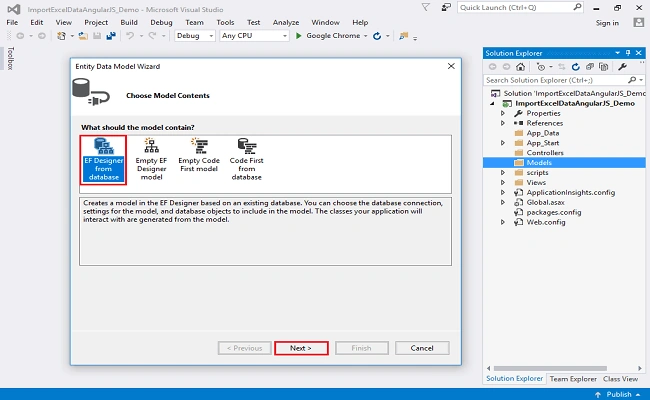Expand the Web.config node
This screenshot has width=650, height=400.
[503, 222]
